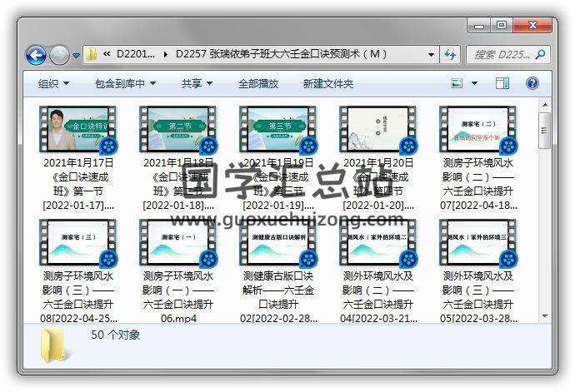The width and height of the screenshot is (575, 392).
Task: Click the vertical scrollbar thumb
Action: click(545, 131)
